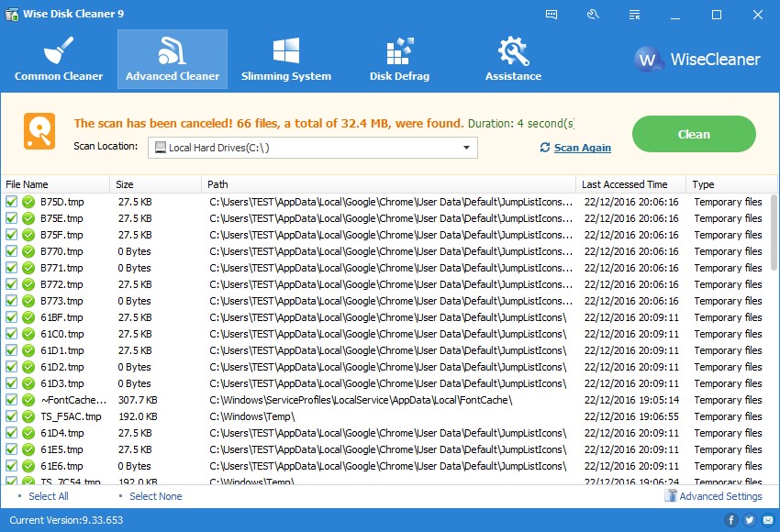780x532 pixels.
Task: Select the 61D4.tmp file row
Action: coord(384,433)
